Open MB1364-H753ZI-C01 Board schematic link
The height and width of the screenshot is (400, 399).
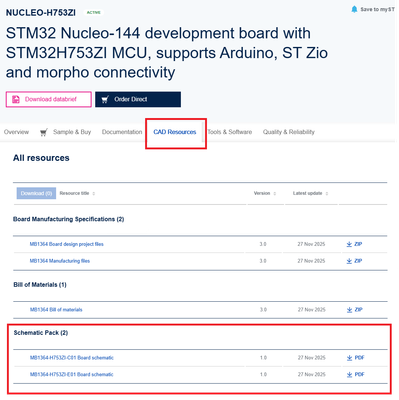[72, 358]
